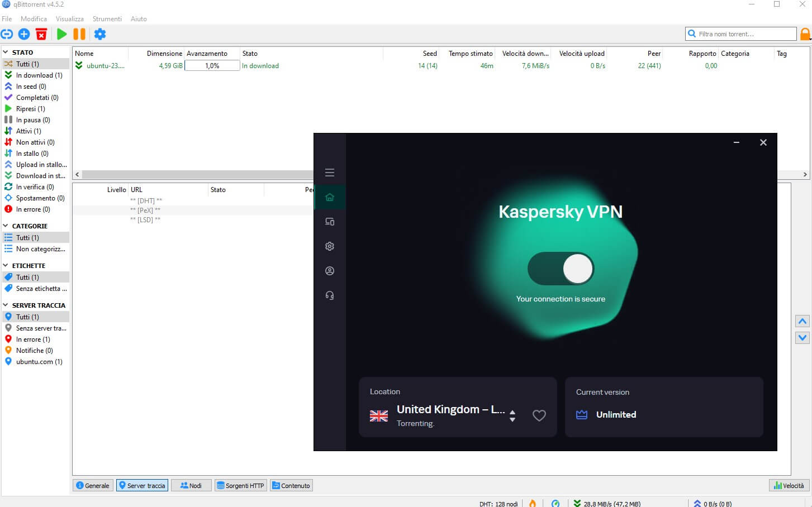Select the ubuntu-23 torrent row name
The height and width of the screenshot is (507, 812).
[x=105, y=66]
